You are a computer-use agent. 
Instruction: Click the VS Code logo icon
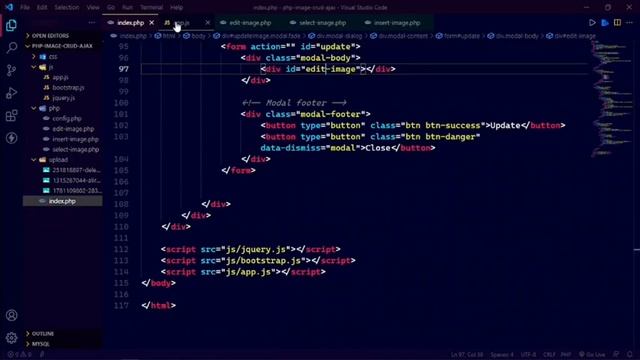click(9, 7)
